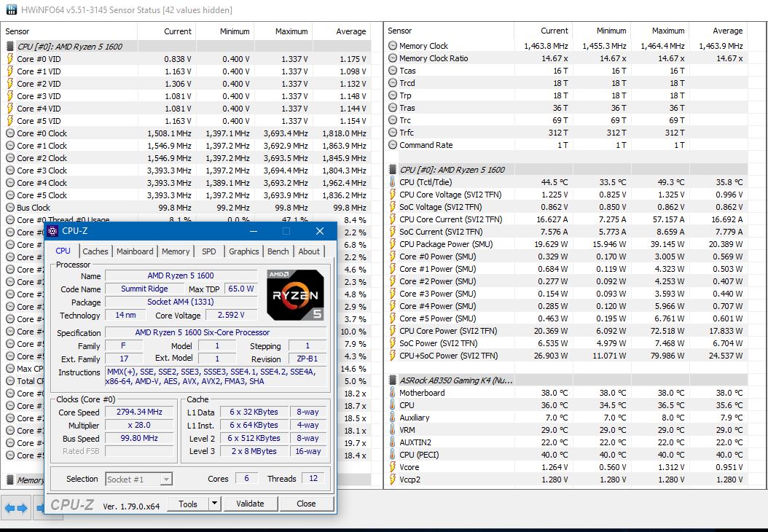
Task: Click the lightning icon beside Core #4 Power (SMU)
Action: [x=392, y=305]
